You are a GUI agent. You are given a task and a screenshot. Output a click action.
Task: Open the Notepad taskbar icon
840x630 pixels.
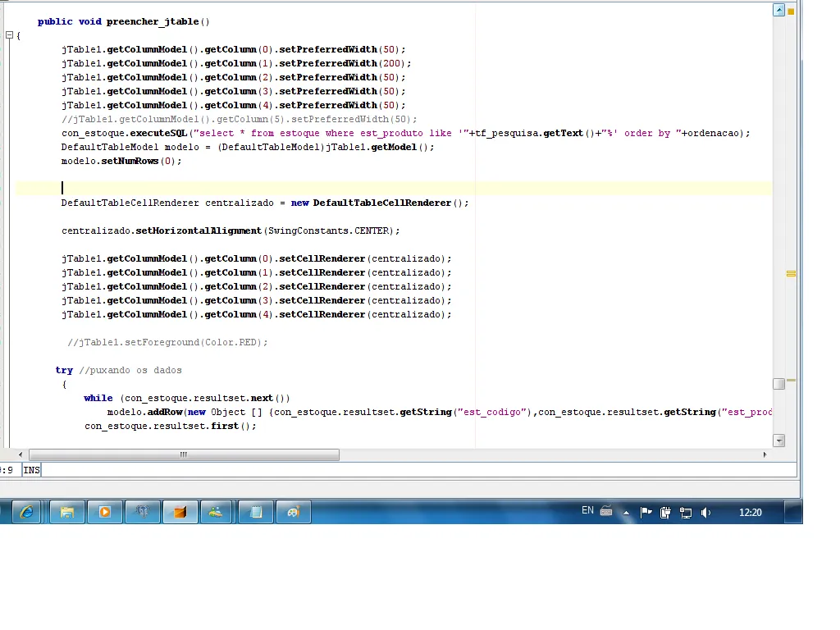256,512
